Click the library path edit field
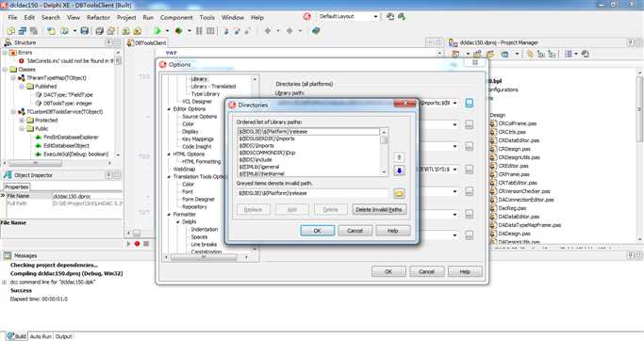 [x=312, y=193]
